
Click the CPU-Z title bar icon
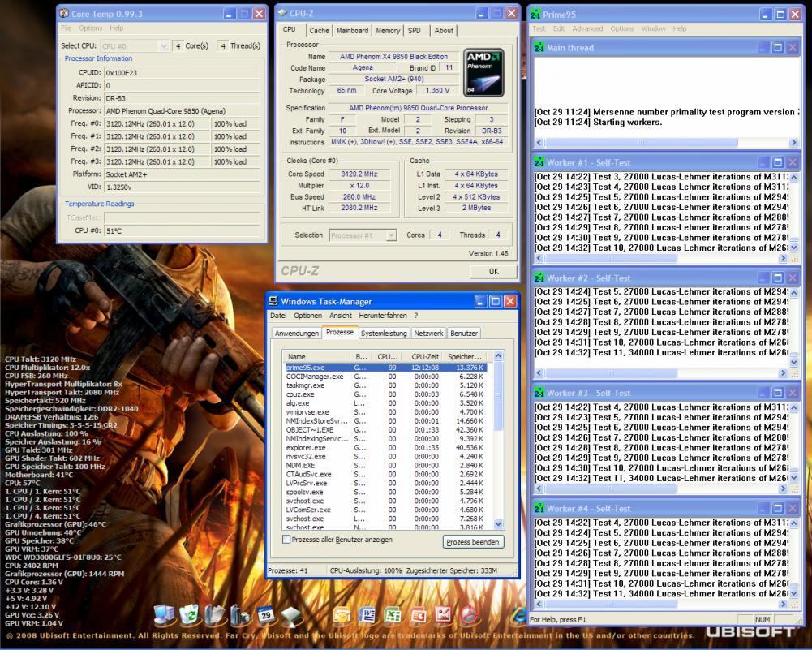click(x=282, y=13)
